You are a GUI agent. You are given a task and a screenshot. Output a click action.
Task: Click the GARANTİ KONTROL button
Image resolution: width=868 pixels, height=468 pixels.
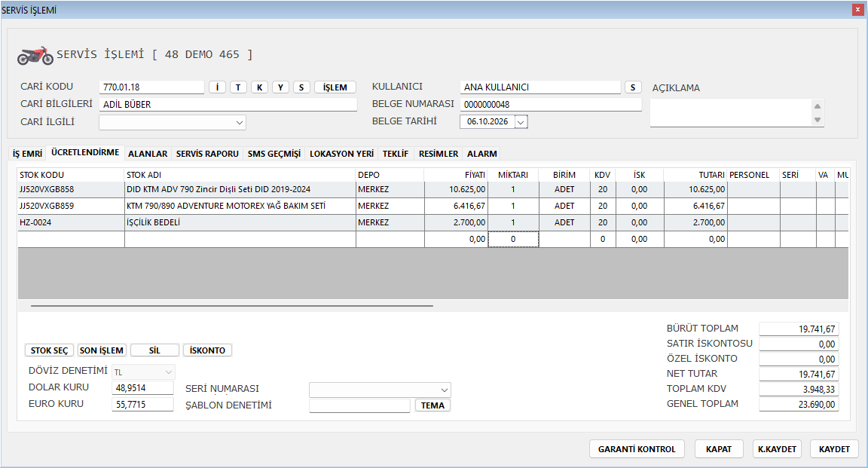(637, 449)
